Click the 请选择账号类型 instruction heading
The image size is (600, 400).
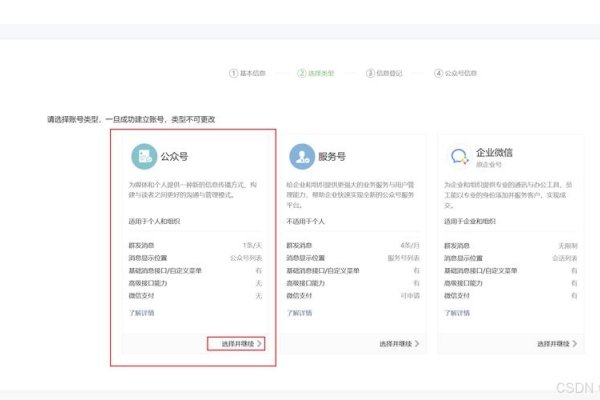(131, 119)
